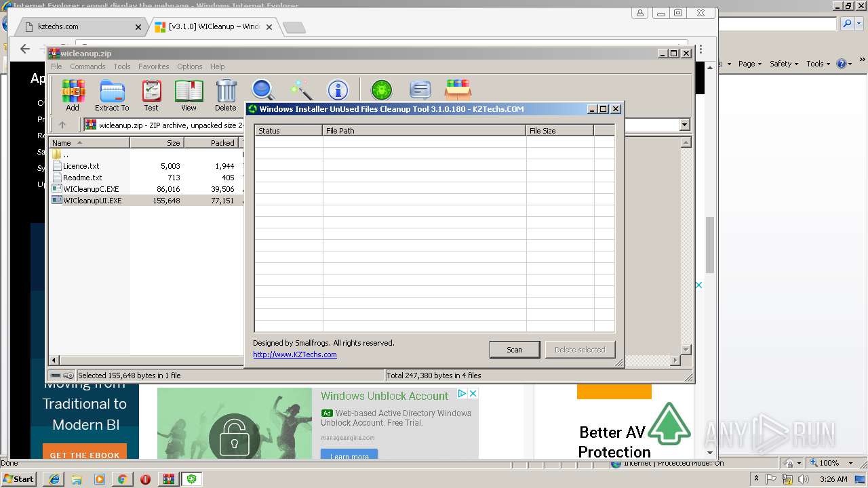Open Internet Explorer from the taskbar
The height and width of the screenshot is (488, 868).
pos(54,479)
